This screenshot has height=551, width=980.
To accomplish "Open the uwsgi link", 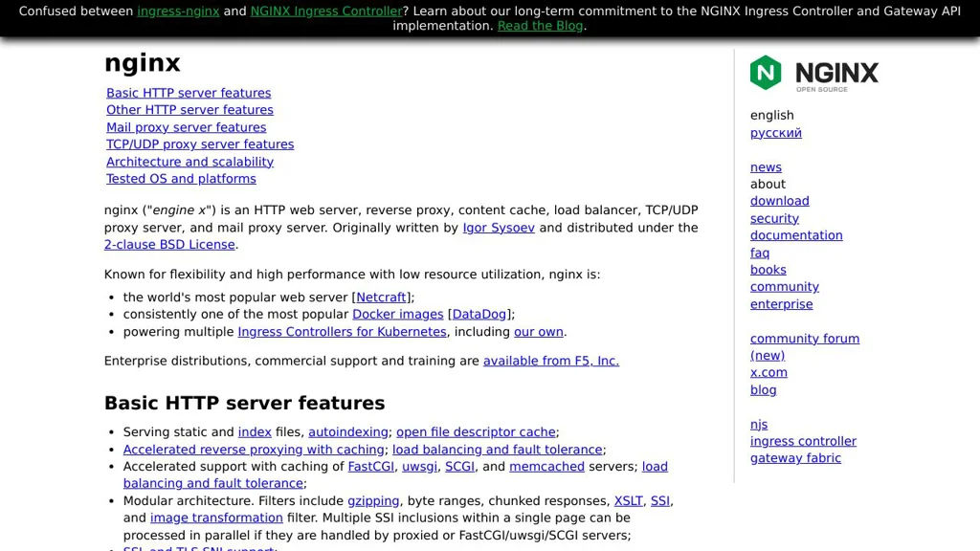I will click(419, 466).
